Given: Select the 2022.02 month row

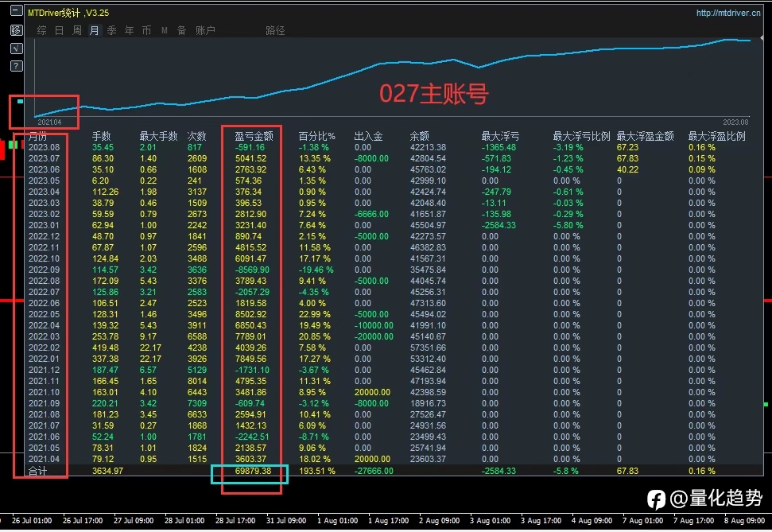Looking at the screenshot, I should pos(394,348).
